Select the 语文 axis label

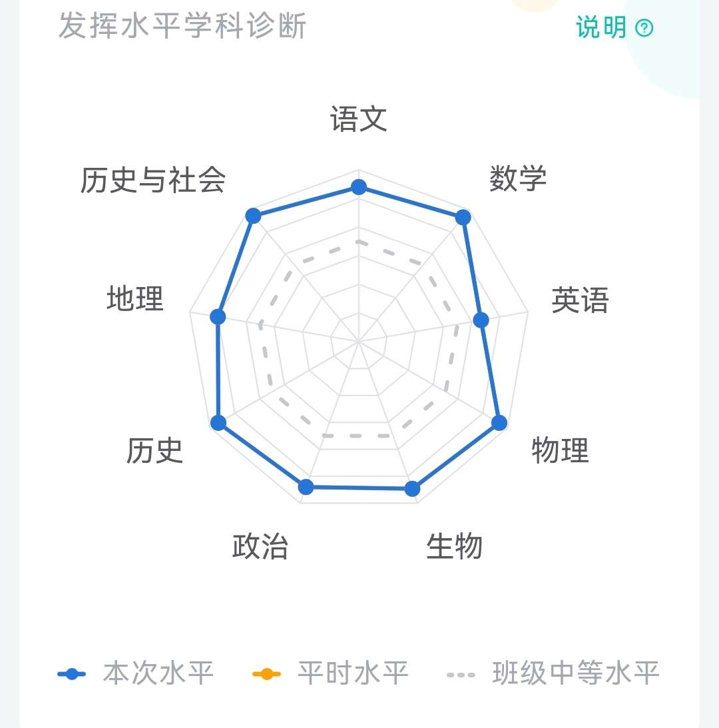(359, 120)
